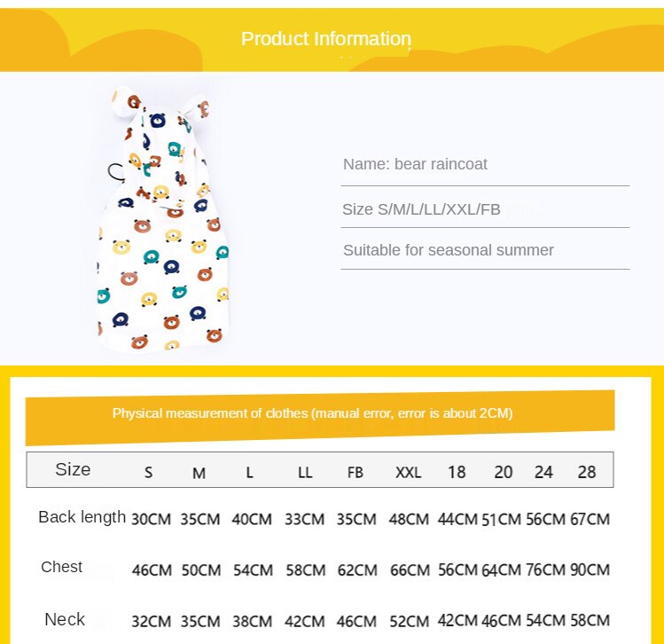Screen dimensions: 664x644
Task: Select the FB size column header
Action: pyautogui.click(x=355, y=472)
